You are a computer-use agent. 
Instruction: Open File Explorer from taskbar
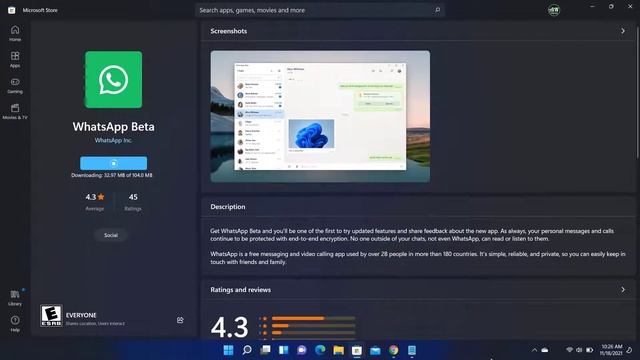[x=338, y=350]
